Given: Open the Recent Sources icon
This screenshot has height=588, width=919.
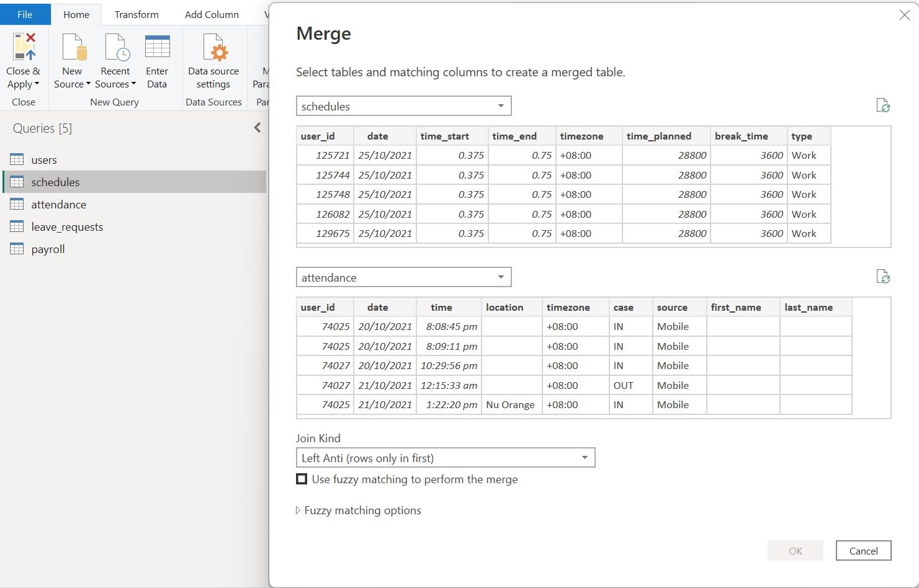Looking at the screenshot, I should coord(117,48).
